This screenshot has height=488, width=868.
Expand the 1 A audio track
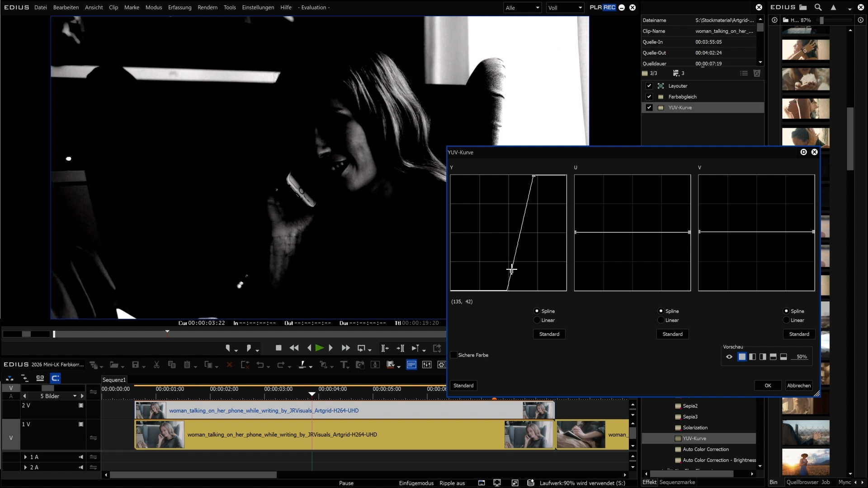pos(25,457)
